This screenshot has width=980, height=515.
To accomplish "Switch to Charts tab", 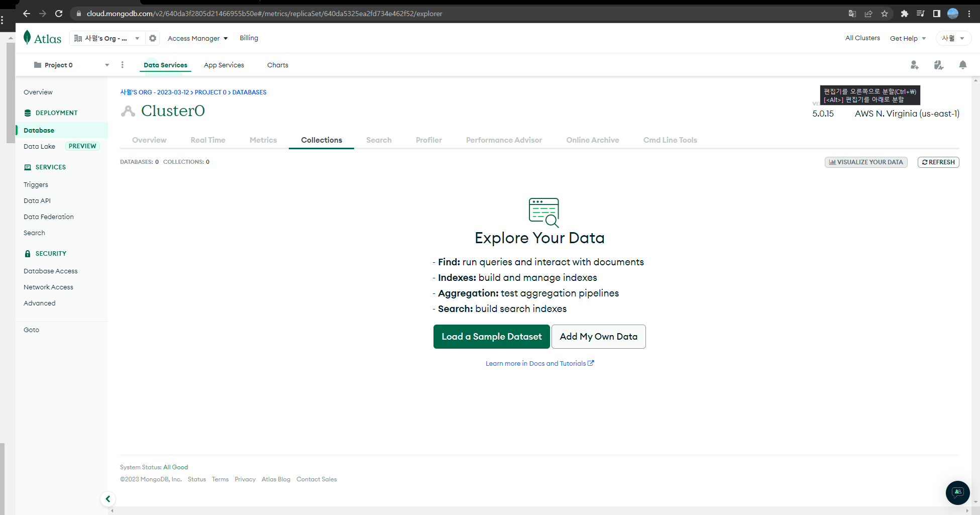I will (x=278, y=65).
